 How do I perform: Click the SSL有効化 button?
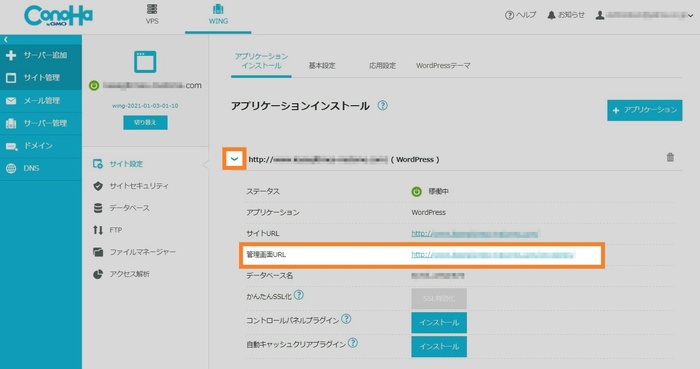click(439, 299)
